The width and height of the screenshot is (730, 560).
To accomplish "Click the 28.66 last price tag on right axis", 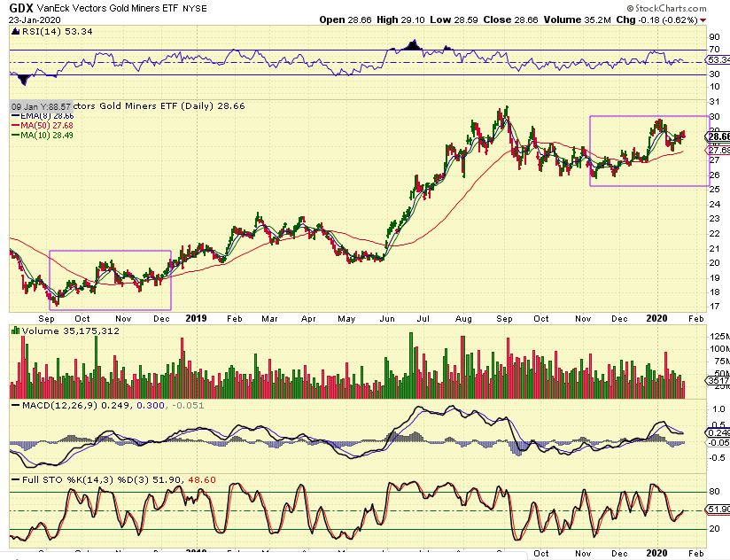I will point(718,136).
